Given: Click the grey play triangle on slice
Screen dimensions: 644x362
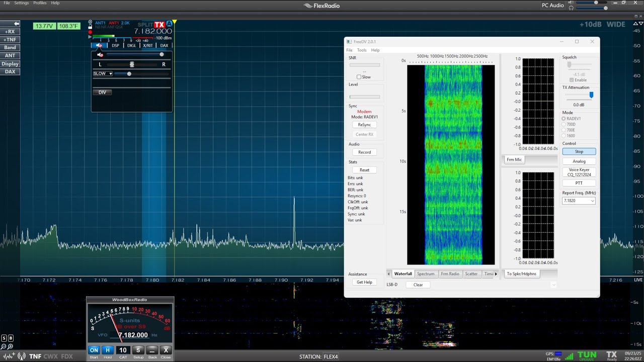Looking at the screenshot, I should coord(90,37).
